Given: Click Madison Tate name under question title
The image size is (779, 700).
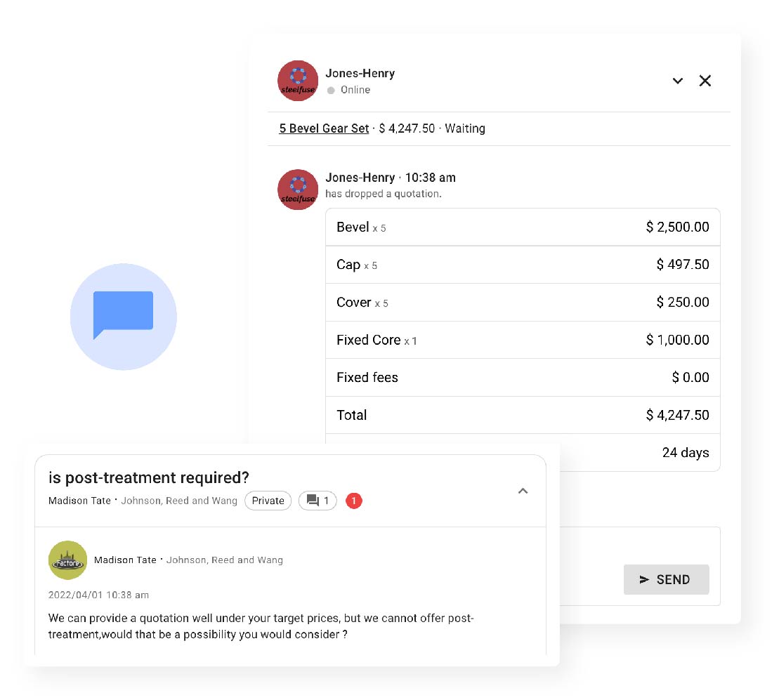Looking at the screenshot, I should [79, 501].
